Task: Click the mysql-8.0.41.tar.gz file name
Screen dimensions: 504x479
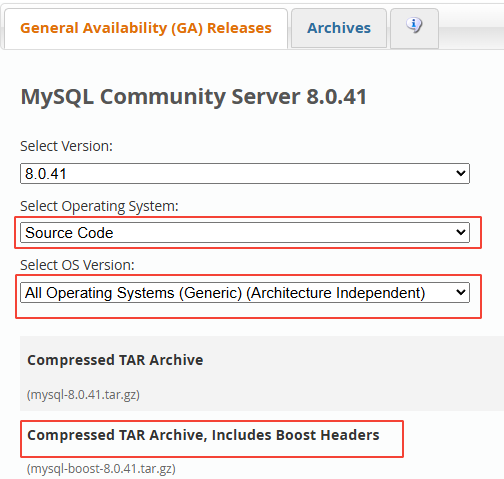Action: pyautogui.click(x=83, y=395)
